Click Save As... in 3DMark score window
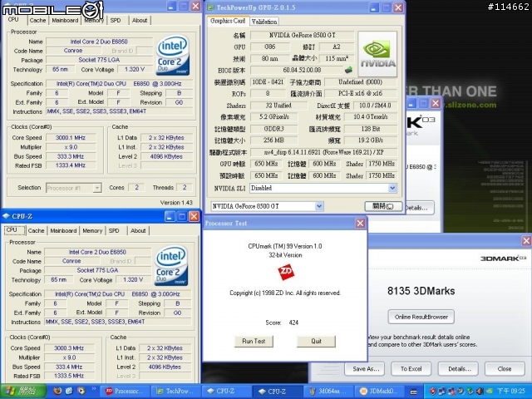Image resolution: width=532 pixels, height=399 pixels. click(x=364, y=369)
